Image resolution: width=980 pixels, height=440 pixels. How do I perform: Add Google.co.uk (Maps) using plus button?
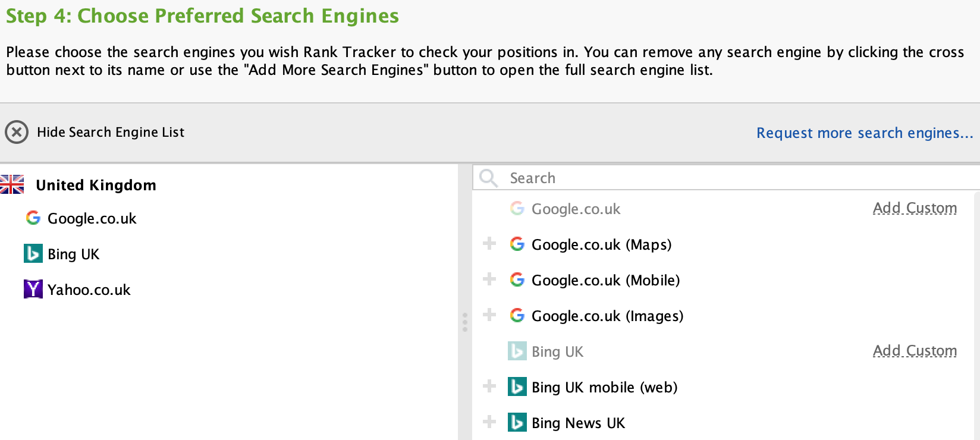489,243
